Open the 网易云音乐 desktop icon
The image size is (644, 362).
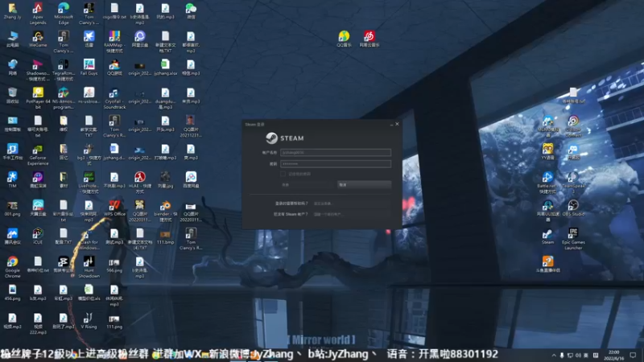tap(369, 39)
